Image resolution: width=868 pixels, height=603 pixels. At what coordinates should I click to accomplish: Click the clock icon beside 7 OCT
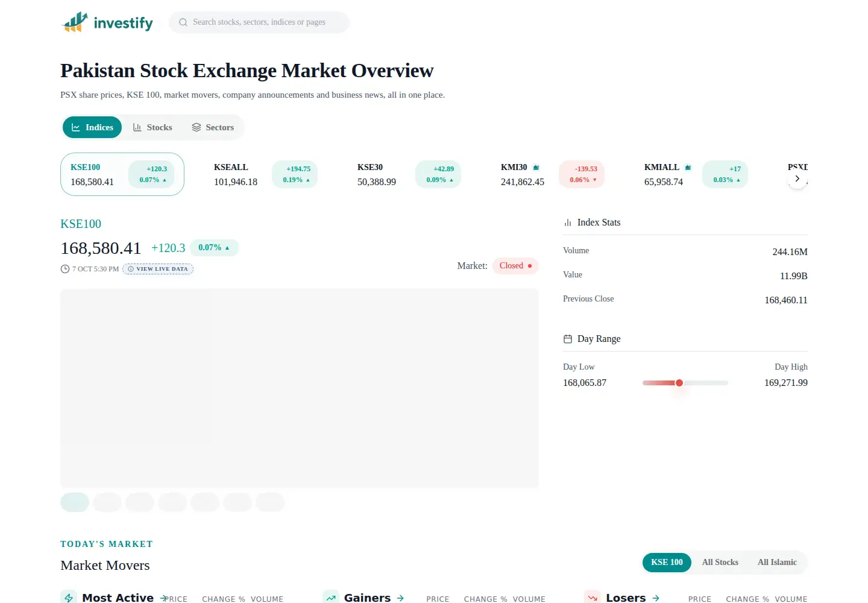click(x=65, y=269)
